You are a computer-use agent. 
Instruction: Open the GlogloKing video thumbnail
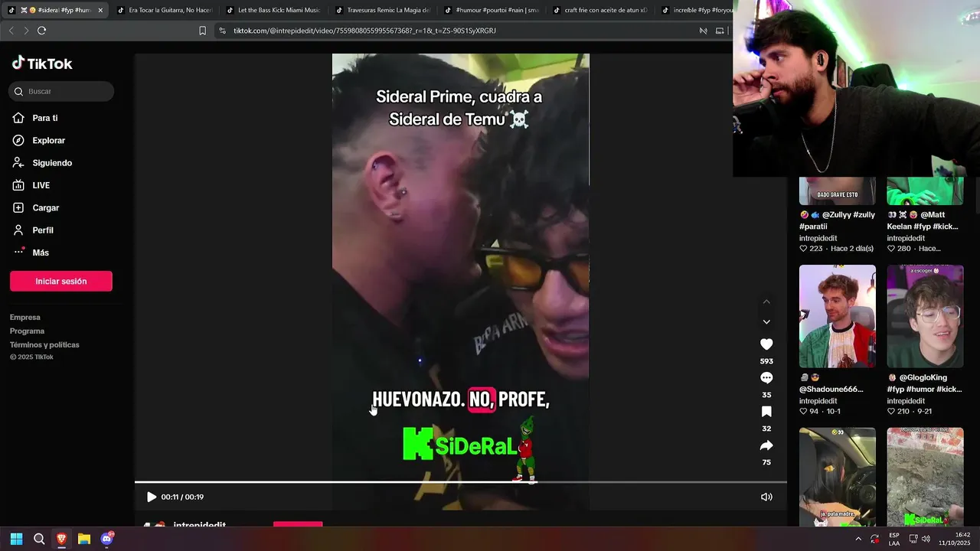tap(925, 316)
